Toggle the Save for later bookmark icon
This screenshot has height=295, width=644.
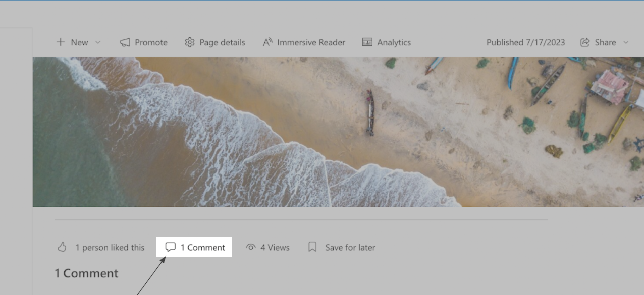click(312, 247)
